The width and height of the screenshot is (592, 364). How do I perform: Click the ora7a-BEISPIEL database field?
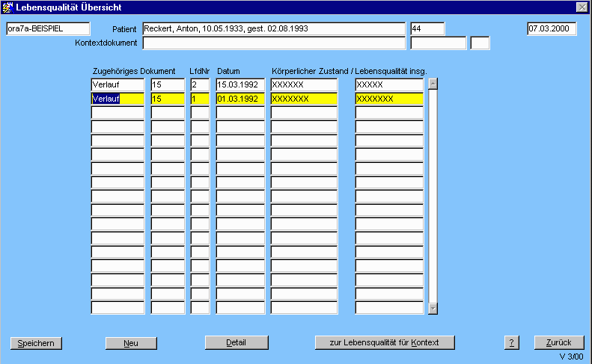pyautogui.click(x=47, y=29)
